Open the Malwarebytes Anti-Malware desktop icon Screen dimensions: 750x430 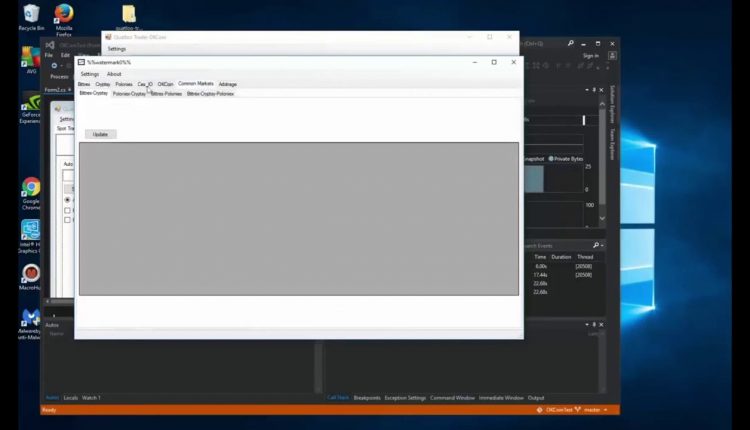(31, 320)
